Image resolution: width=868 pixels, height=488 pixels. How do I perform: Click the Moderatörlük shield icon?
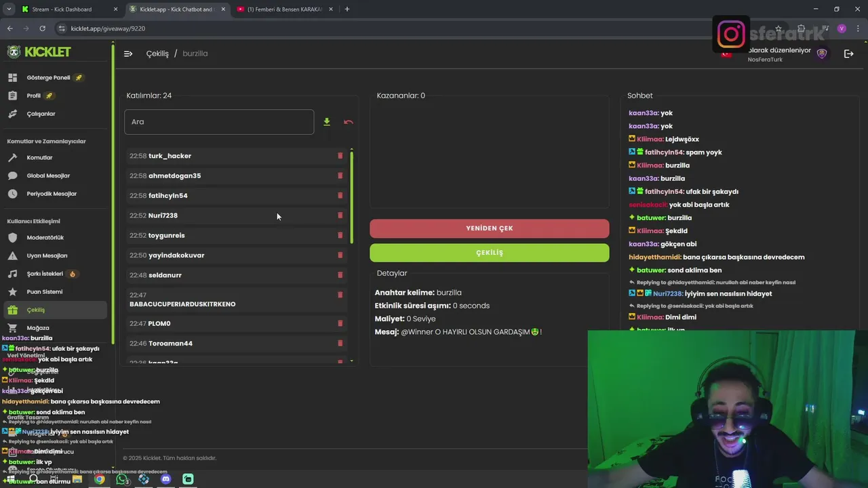[x=12, y=238]
